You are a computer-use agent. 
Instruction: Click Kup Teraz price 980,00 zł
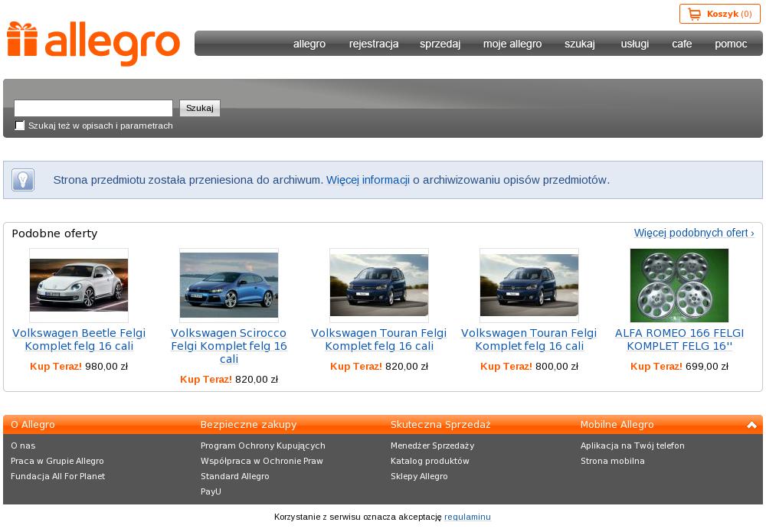click(x=79, y=367)
